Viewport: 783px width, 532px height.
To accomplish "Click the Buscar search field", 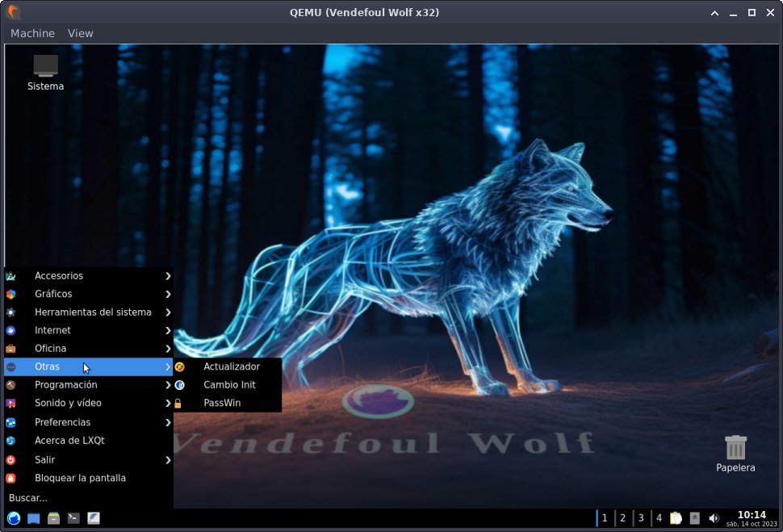I will click(88, 498).
